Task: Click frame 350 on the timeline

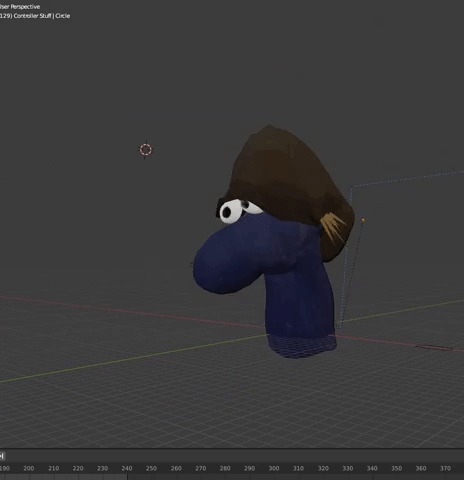Action: coord(396,468)
